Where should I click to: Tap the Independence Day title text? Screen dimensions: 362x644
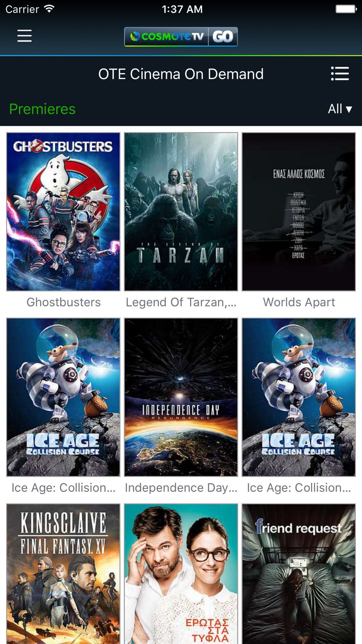(x=181, y=488)
